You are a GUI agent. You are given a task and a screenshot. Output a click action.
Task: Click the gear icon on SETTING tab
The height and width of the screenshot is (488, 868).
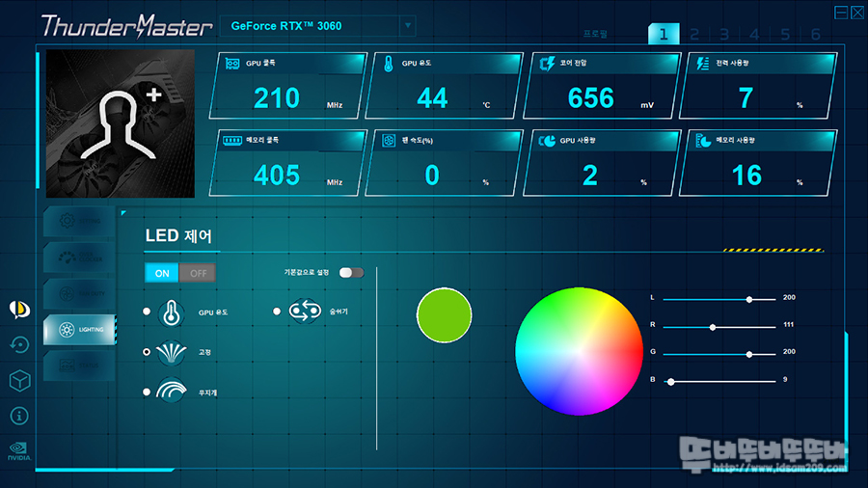click(67, 221)
